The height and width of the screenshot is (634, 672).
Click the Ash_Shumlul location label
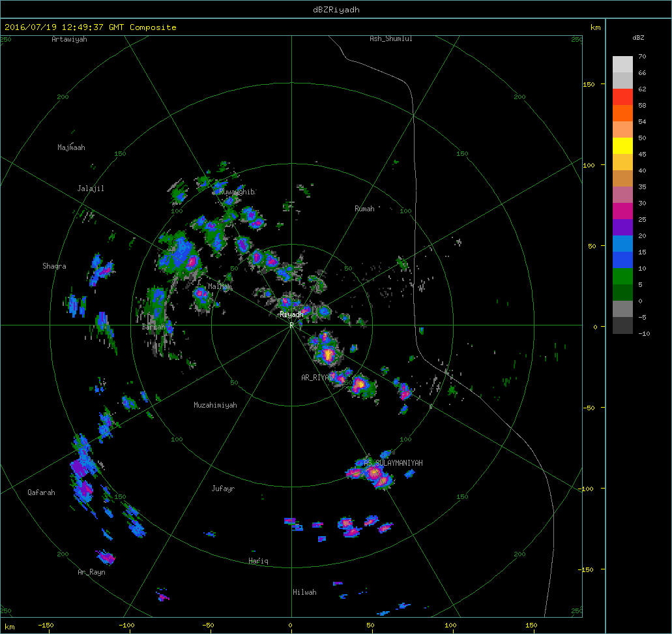coord(391,38)
